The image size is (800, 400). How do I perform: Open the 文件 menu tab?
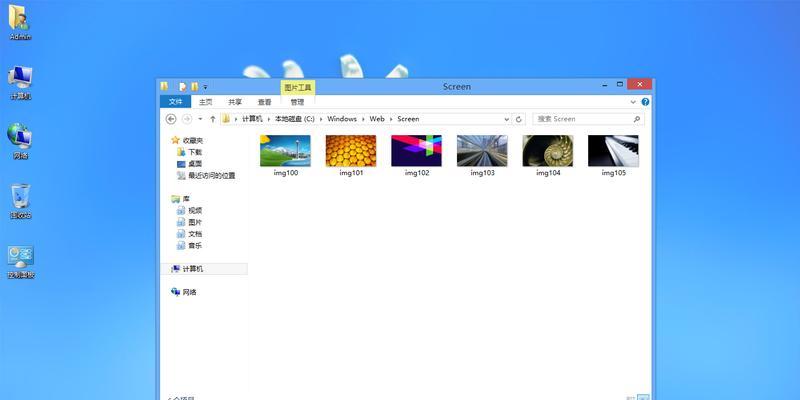click(176, 102)
